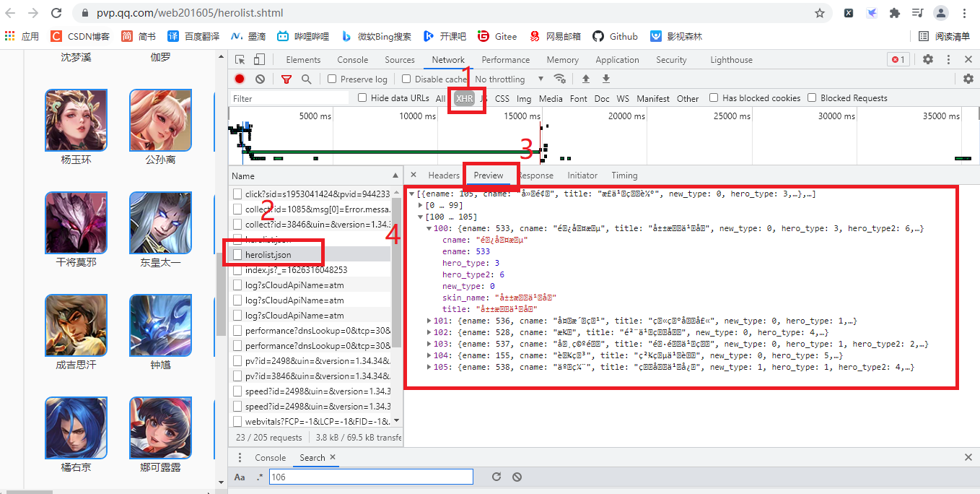Open network search magnifier icon
The image size is (980, 494).
306,79
